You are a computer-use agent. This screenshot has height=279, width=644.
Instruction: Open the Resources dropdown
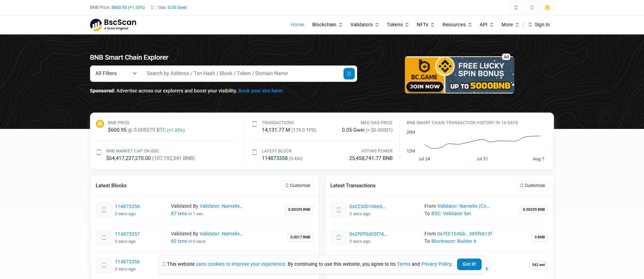457,25
